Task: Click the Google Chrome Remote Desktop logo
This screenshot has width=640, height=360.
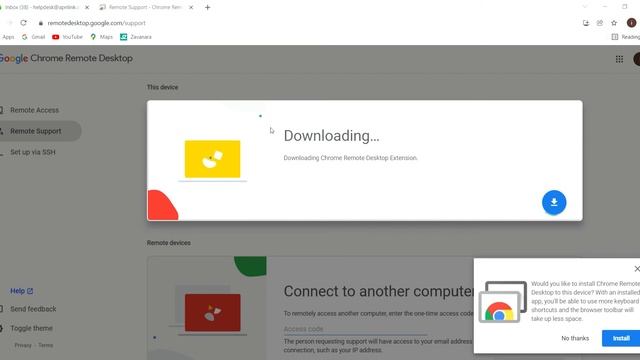Action: [x=66, y=58]
